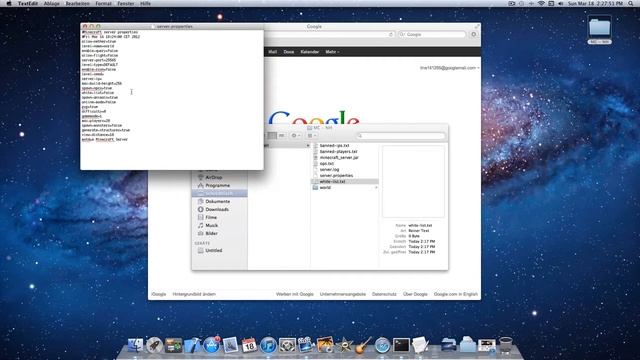This screenshot has width=640, height=360.
Task: Open the Apple menu
Action: coord(9,3)
